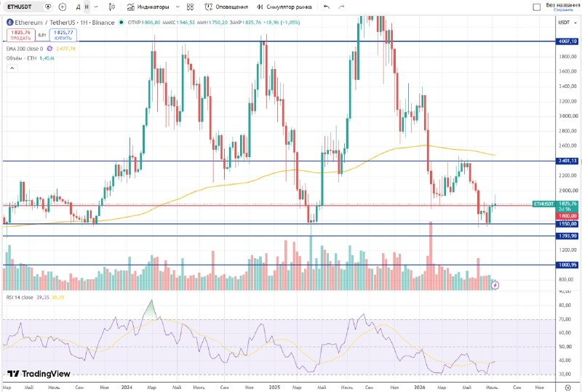
Task: Click the 3000,00 price axis label
Action: (568, 116)
